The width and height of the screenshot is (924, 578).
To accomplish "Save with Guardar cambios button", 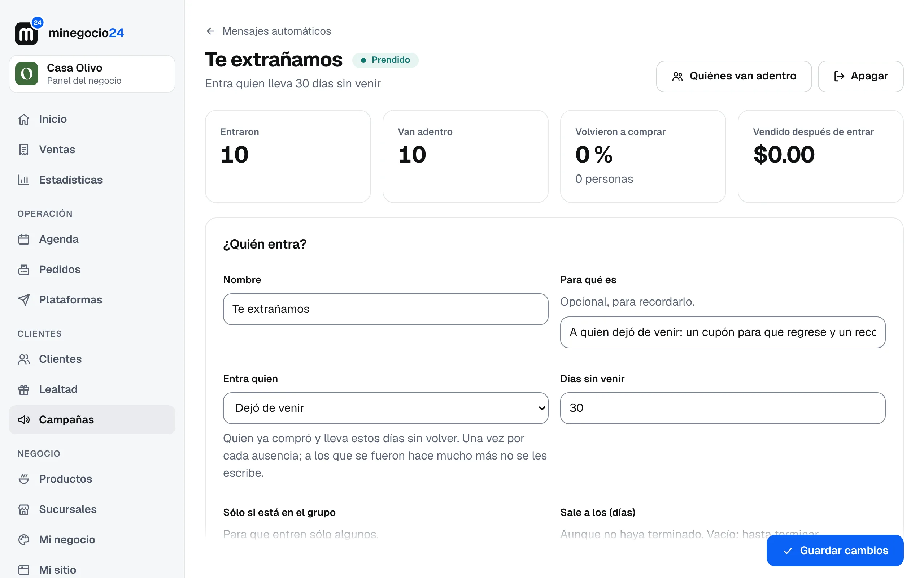I will click(834, 551).
